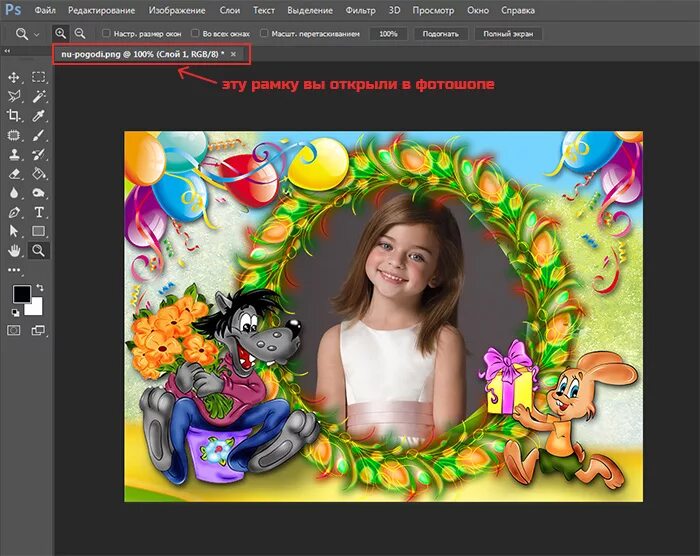Select the Polygonal Lasso tool
The image size is (700, 556).
[14, 96]
